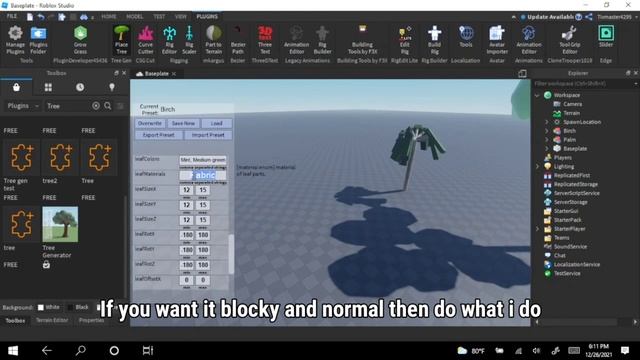The height and width of the screenshot is (360, 640).
Task: Click the Save New preset button
Action: click(183, 123)
